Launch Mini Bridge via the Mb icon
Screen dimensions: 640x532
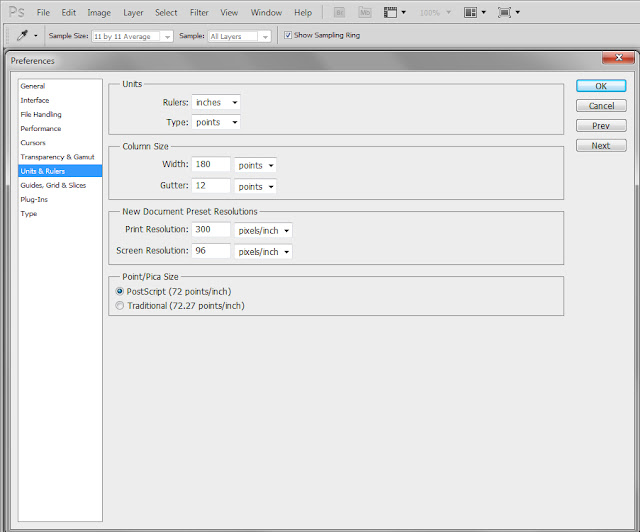pyautogui.click(x=364, y=13)
